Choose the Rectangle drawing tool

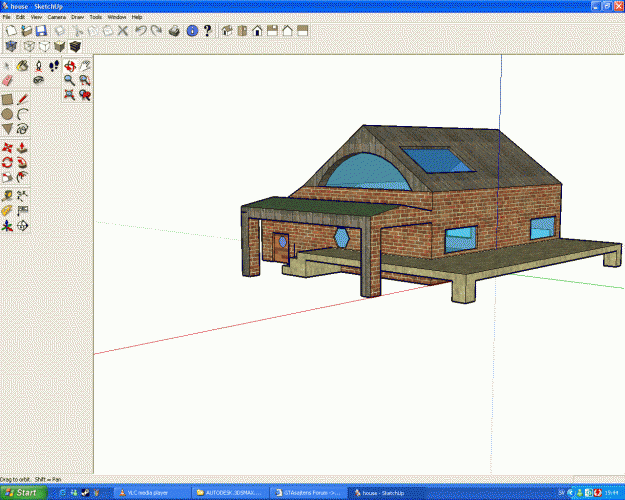[x=7, y=99]
